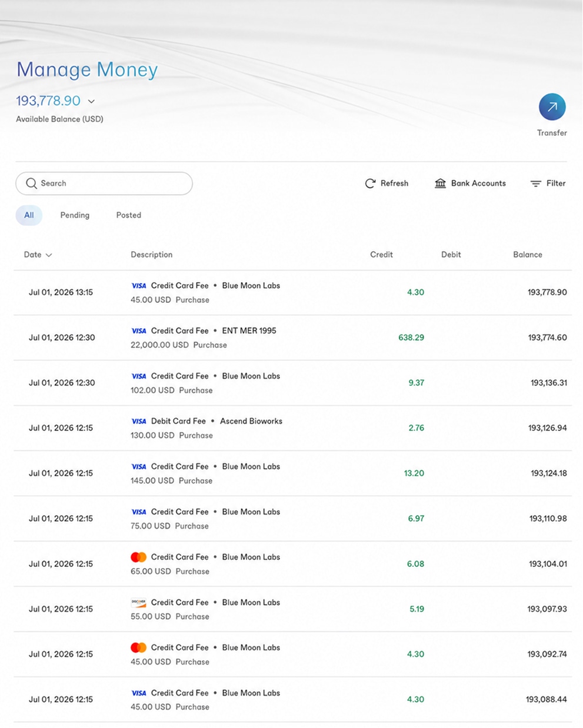583x728 pixels.
Task: Click credit amount 6.97
Action: [416, 519]
